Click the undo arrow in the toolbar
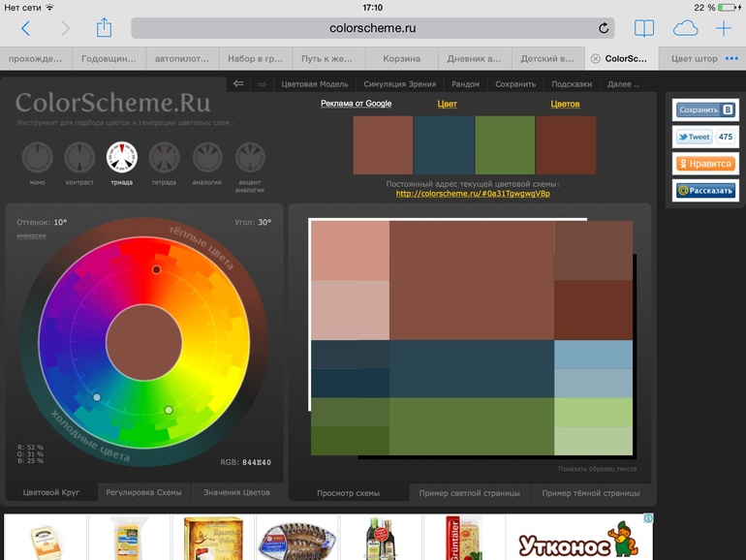This screenshot has height=560, width=746. pos(238,84)
